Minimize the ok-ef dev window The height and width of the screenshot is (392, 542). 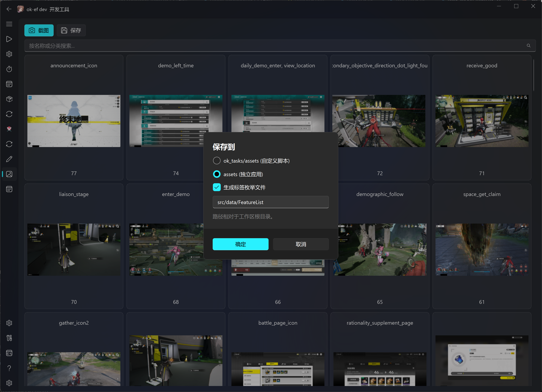[499, 6]
